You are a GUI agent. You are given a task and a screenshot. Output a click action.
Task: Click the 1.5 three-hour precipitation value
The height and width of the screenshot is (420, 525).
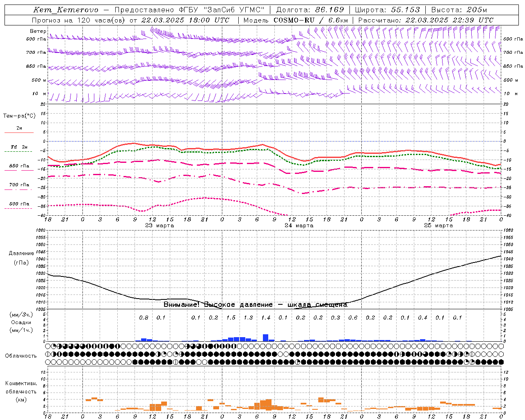(x=231, y=318)
